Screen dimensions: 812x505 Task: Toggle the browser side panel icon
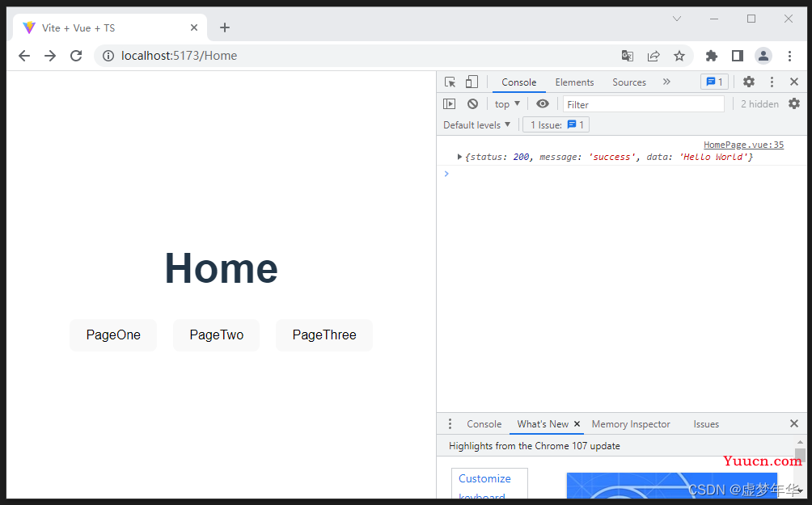738,56
